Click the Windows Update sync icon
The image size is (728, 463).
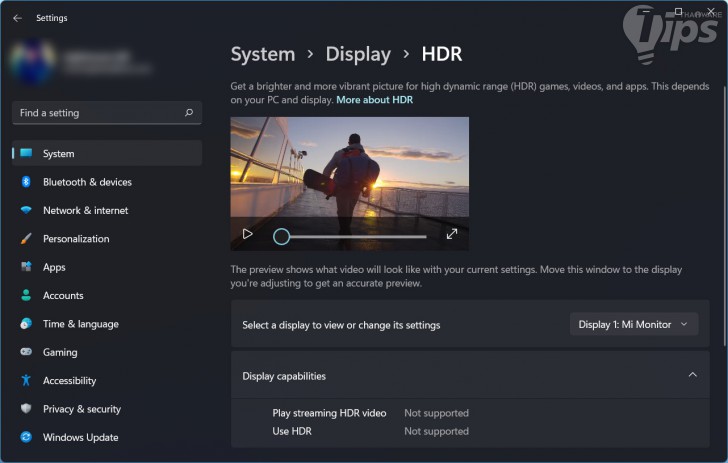pyautogui.click(x=26, y=437)
